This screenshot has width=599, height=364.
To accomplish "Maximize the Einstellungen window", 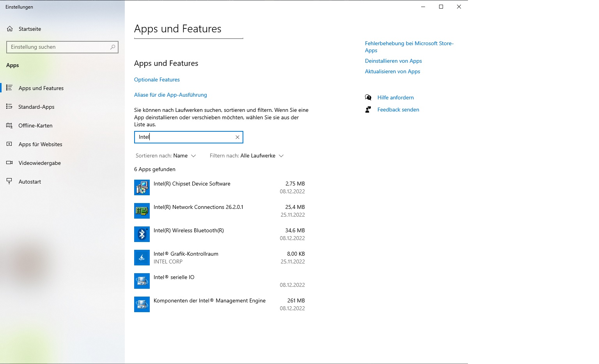I will 441,7.
